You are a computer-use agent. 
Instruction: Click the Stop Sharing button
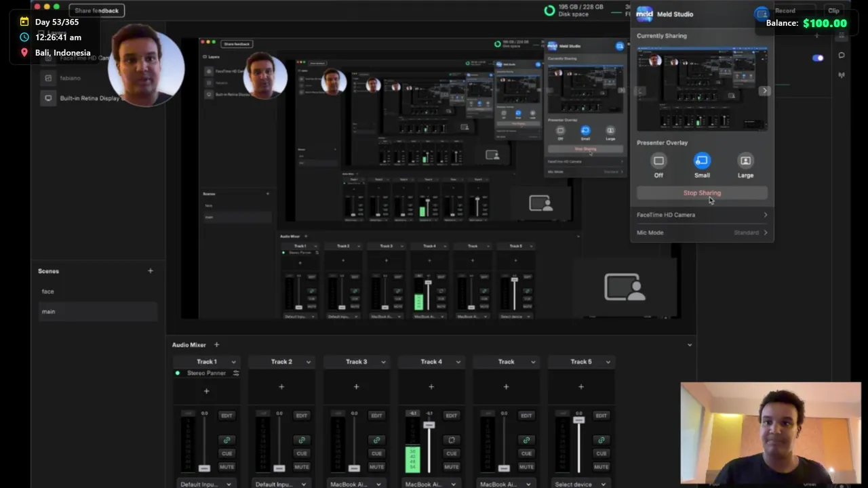coord(702,193)
